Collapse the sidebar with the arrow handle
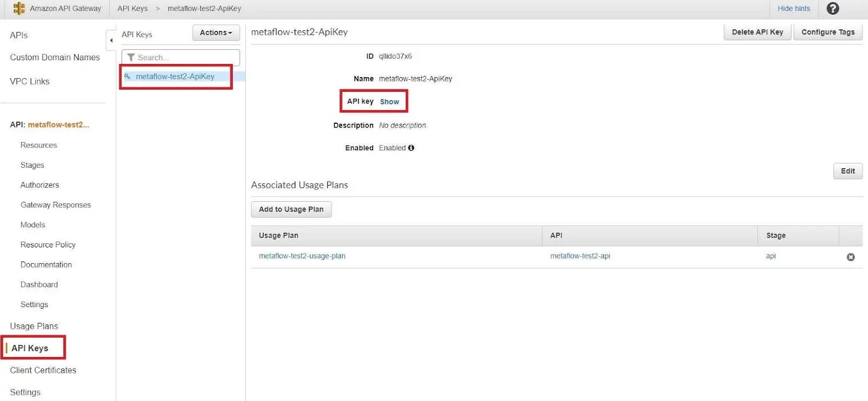Viewport: 868px width, 401px height. pyautogui.click(x=111, y=40)
